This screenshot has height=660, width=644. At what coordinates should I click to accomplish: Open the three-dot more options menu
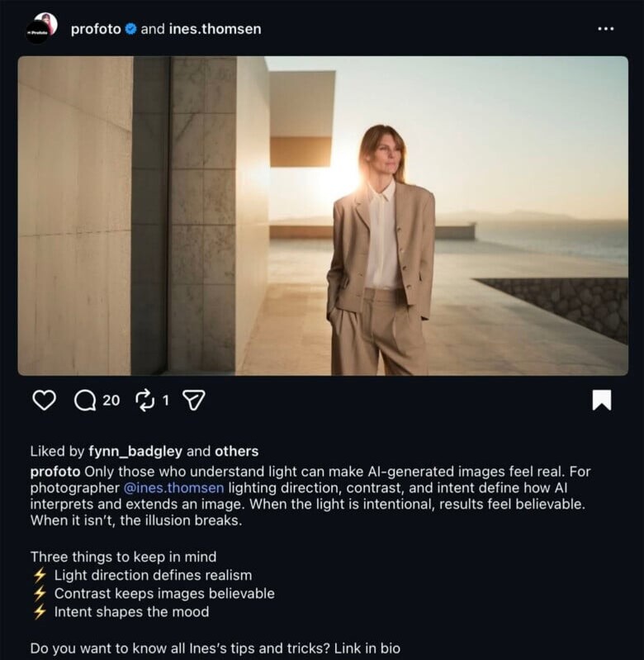coord(605,29)
